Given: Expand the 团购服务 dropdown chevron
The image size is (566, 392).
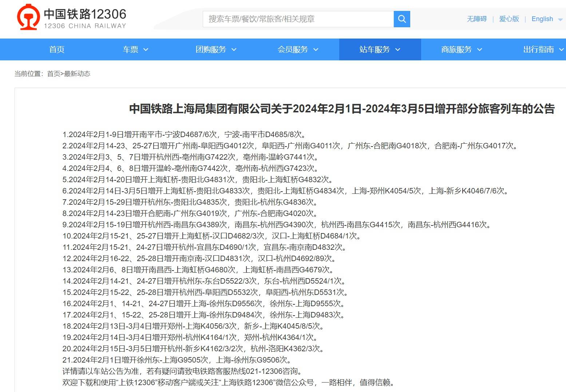Looking at the screenshot, I should tap(234, 50).
